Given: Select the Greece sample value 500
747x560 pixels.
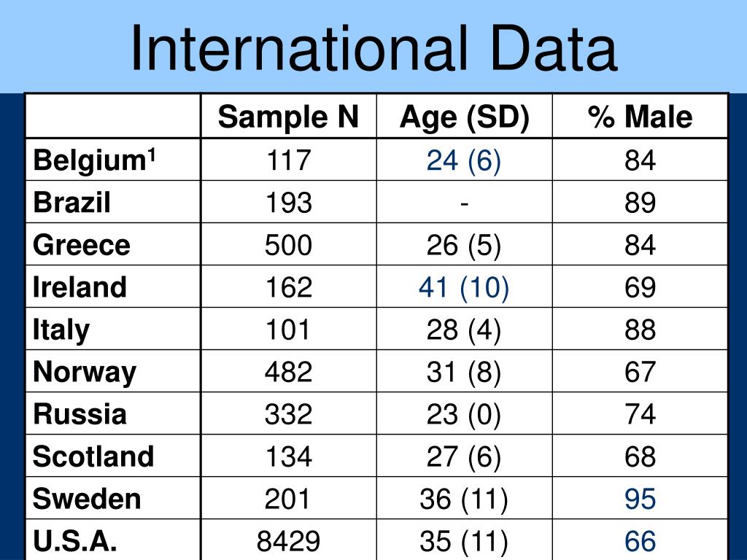Looking at the screenshot, I should pos(288,245).
